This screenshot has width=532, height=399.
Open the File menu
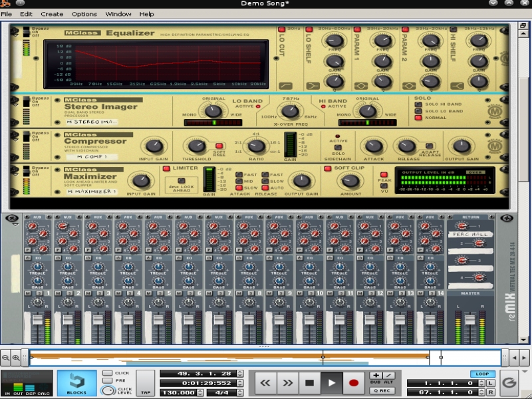(x=7, y=14)
